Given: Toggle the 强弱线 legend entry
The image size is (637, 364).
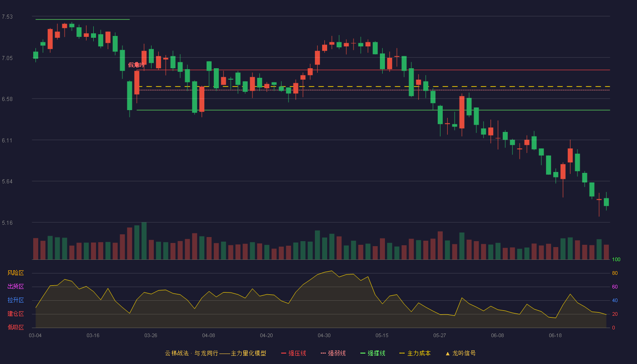Looking at the screenshot, I should tap(333, 353).
